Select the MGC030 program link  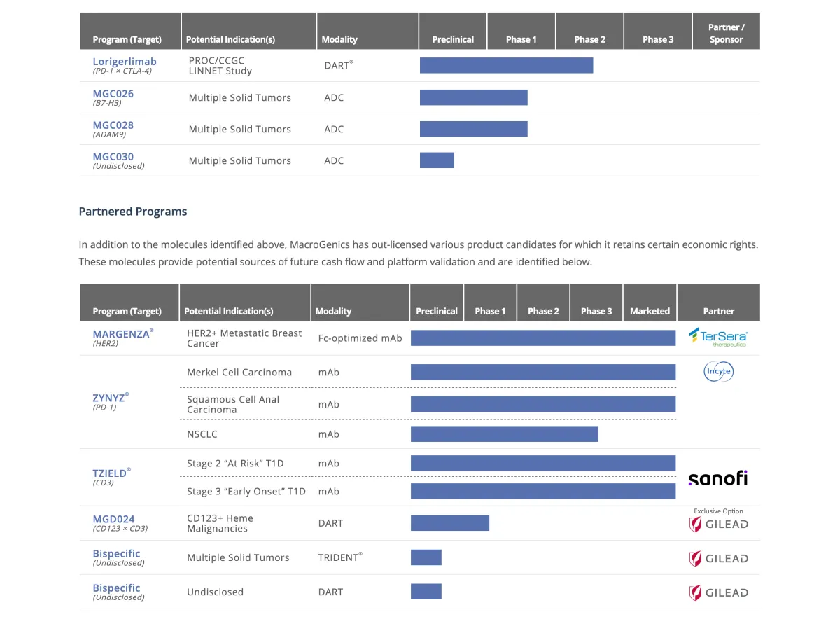(x=113, y=156)
